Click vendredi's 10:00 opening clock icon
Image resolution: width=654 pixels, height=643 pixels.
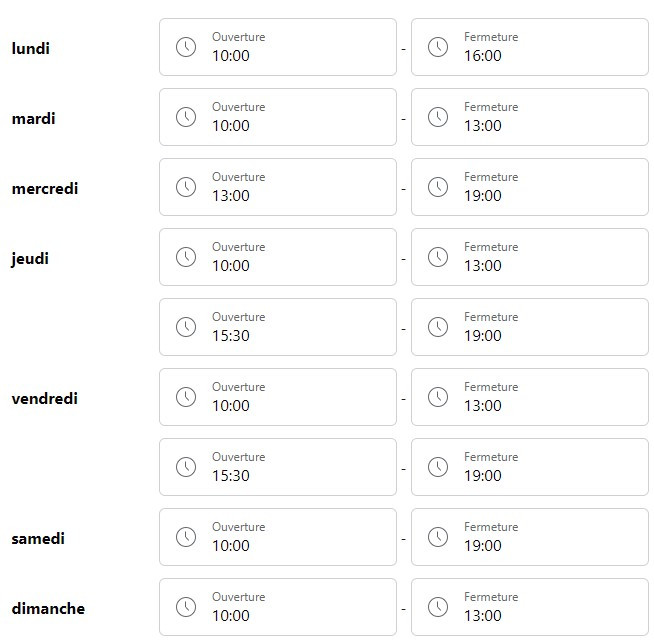click(186, 397)
